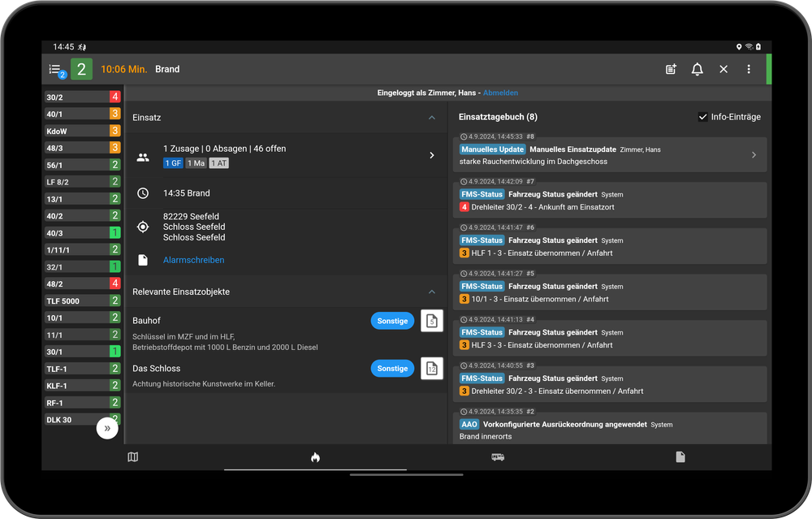Collapse the Einsatz section
812x519 pixels.
coord(432,118)
